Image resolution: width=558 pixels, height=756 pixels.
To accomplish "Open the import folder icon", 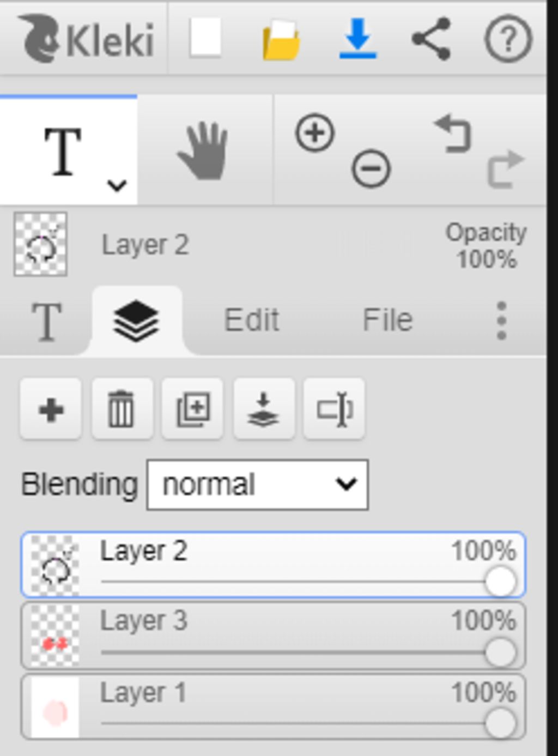I will (281, 39).
